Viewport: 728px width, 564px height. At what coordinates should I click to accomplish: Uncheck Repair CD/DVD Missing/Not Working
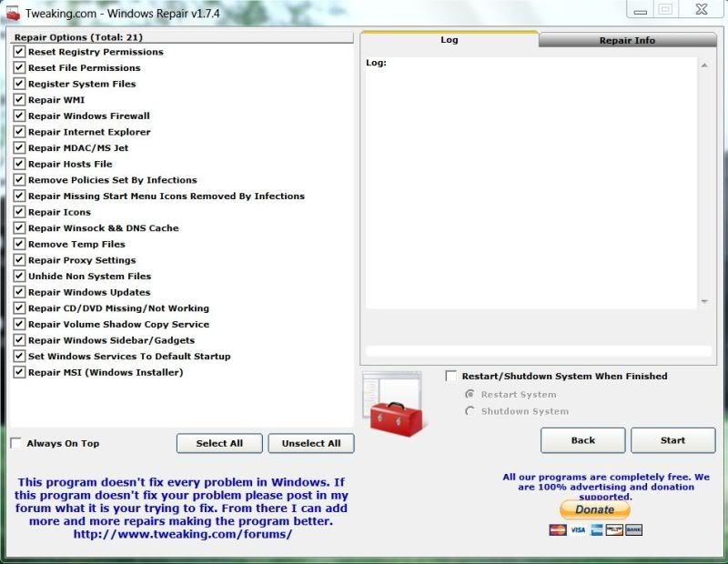click(x=19, y=307)
